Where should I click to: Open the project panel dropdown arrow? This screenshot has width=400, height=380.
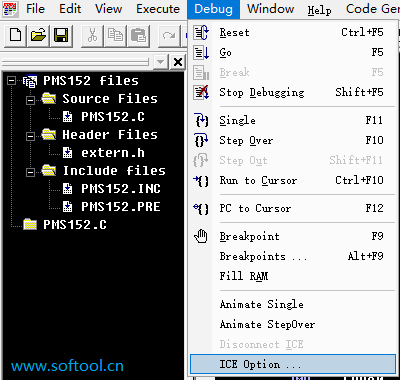[160, 62]
